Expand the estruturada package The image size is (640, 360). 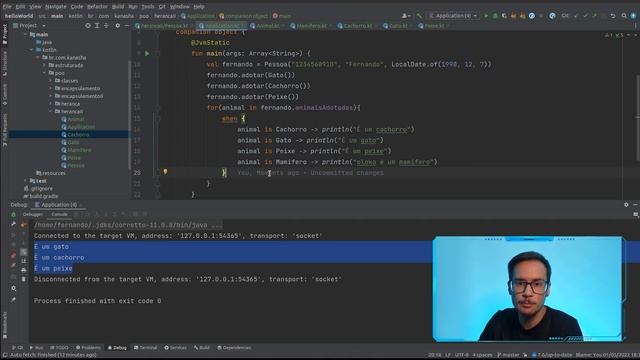[44, 65]
